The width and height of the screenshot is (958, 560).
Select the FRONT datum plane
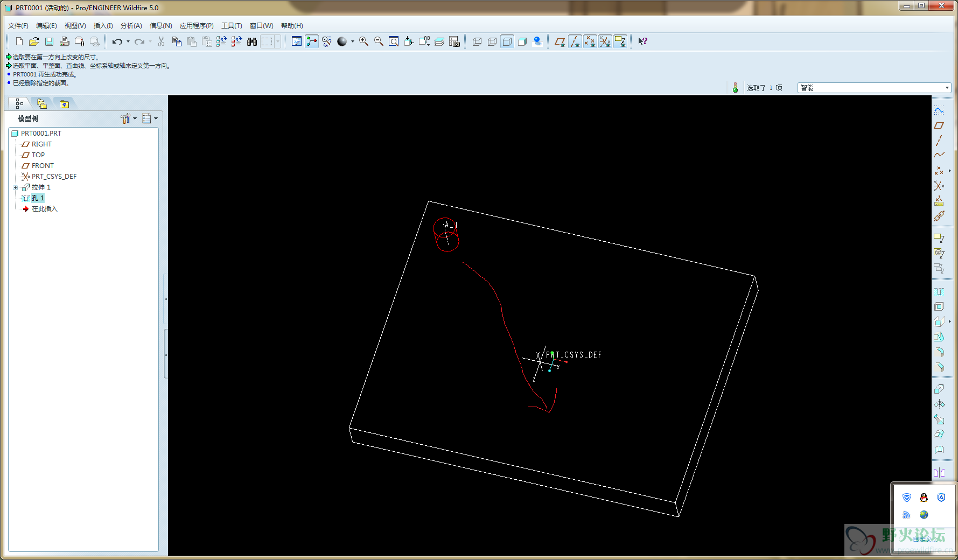point(43,166)
